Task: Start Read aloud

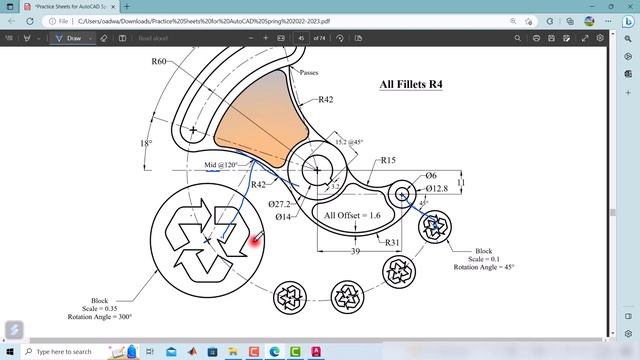Action: pos(153,38)
